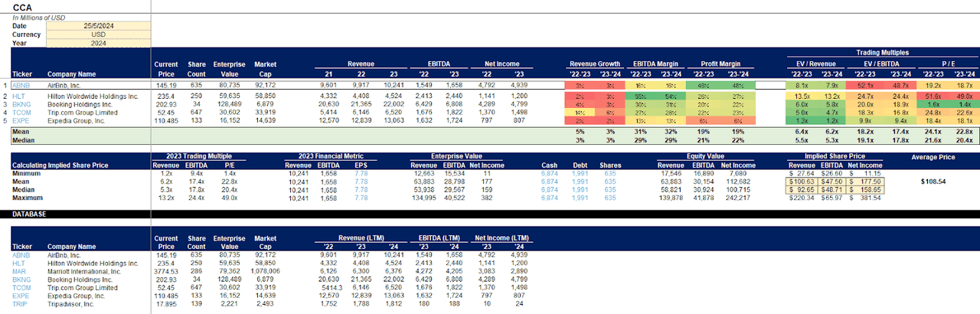980x314 pixels.
Task: Open the MAR ticker link in the database
Action: pos(19,270)
